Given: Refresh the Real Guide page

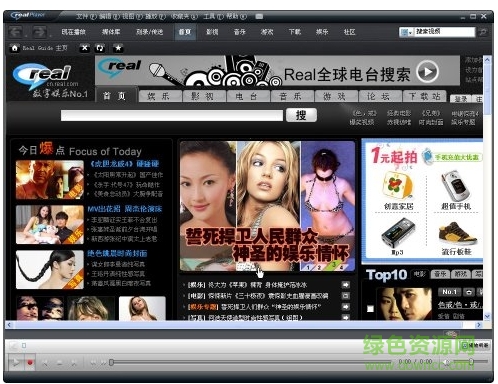Looking at the screenshot, I should pos(100,48).
